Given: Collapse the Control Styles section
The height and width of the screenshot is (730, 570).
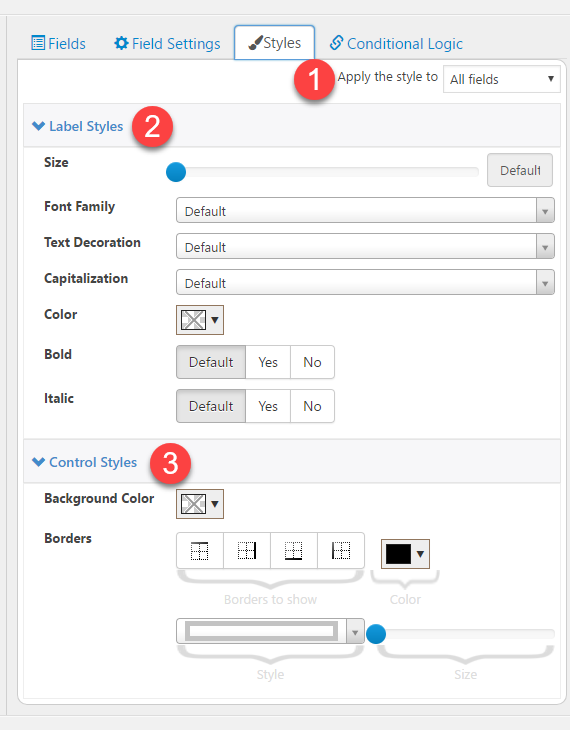Looking at the screenshot, I should pyautogui.click(x=84, y=462).
